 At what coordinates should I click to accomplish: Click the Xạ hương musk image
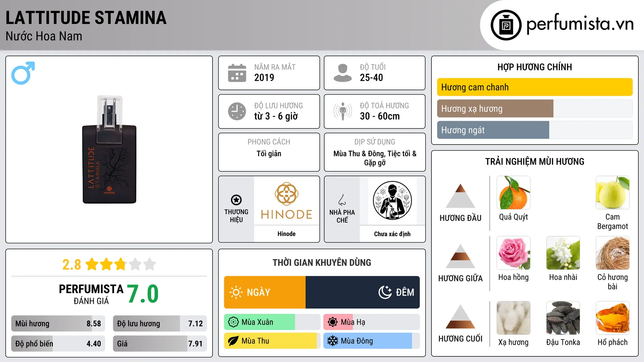coord(514,318)
